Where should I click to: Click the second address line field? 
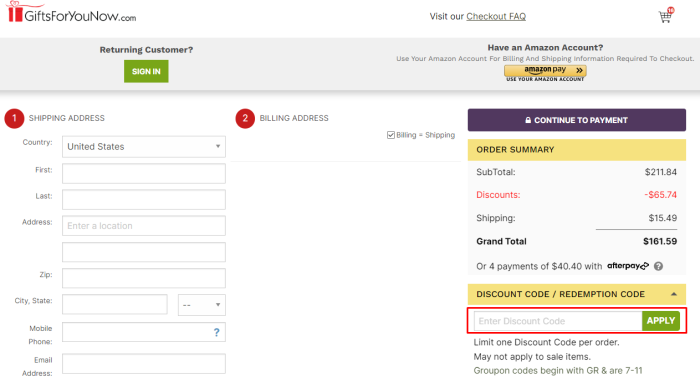pos(144,252)
